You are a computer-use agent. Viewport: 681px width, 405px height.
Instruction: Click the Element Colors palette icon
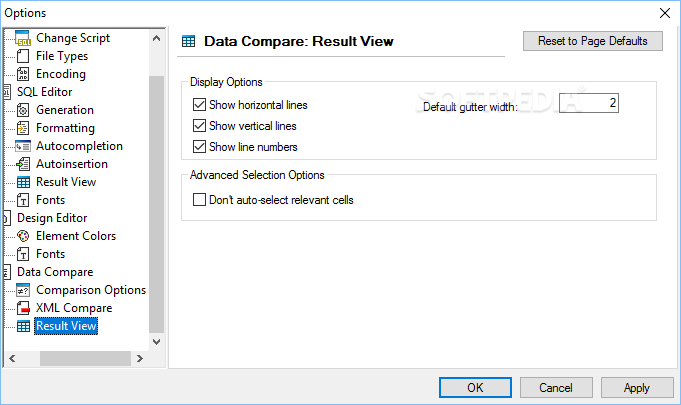(x=24, y=236)
